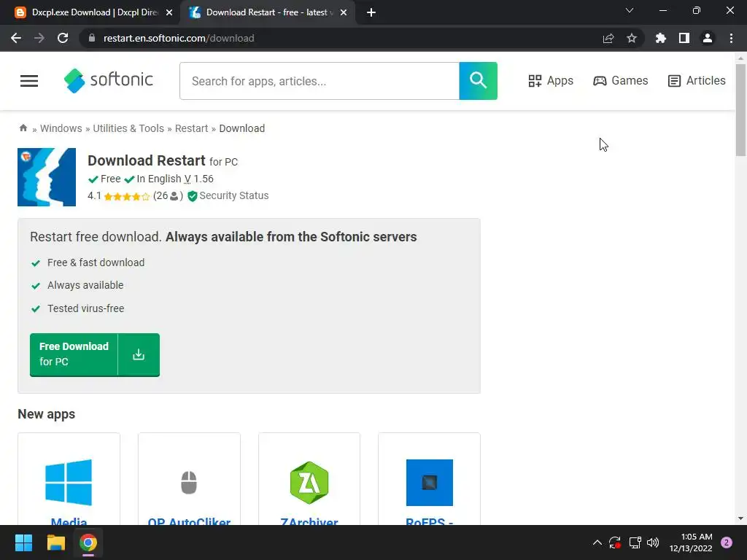Show hidden system tray icons
The width and height of the screenshot is (747, 560).
(597, 542)
